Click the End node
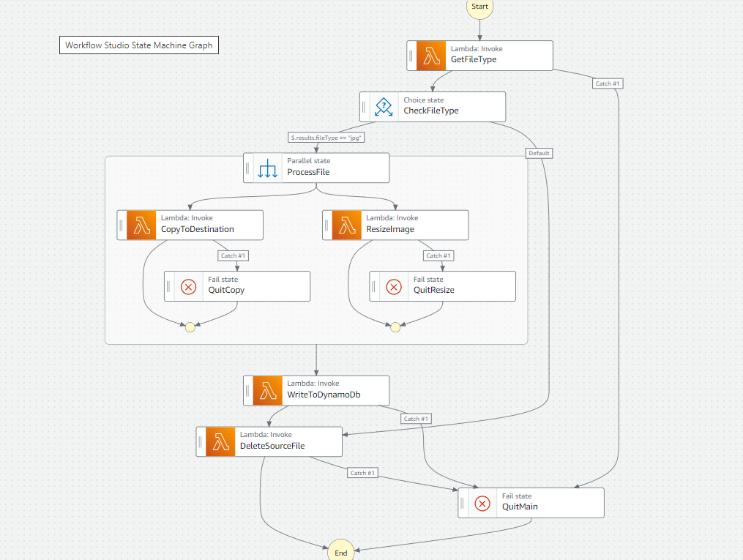The width and height of the screenshot is (743, 560). 340,553
